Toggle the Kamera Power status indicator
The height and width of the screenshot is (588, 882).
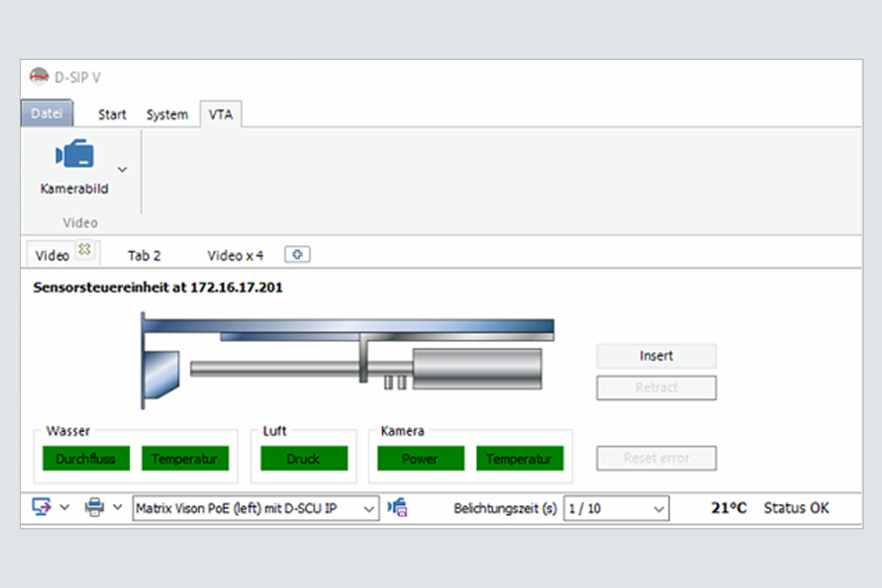pyautogui.click(x=420, y=458)
